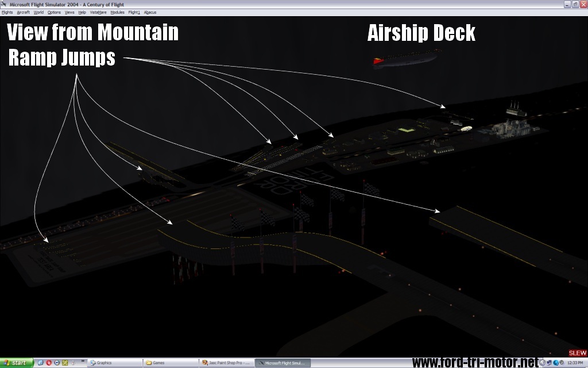This screenshot has height=368, width=588.
Task: Restore down the Flight Simulator window
Action: coord(575,4)
